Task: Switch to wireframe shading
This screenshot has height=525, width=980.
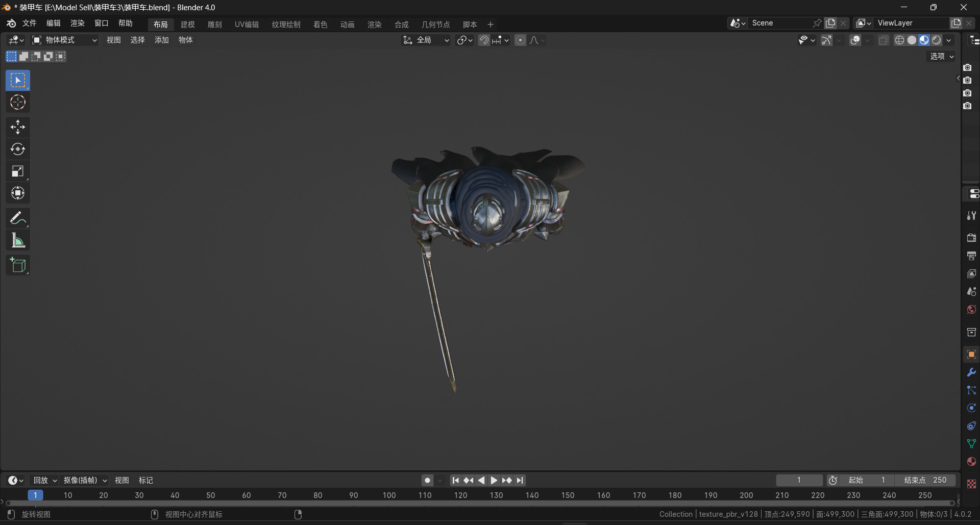Action: click(900, 40)
